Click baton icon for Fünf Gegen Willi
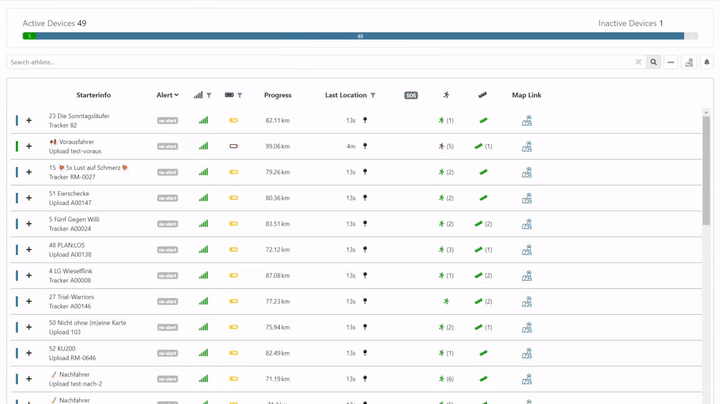The width and height of the screenshot is (720, 404). [479, 224]
